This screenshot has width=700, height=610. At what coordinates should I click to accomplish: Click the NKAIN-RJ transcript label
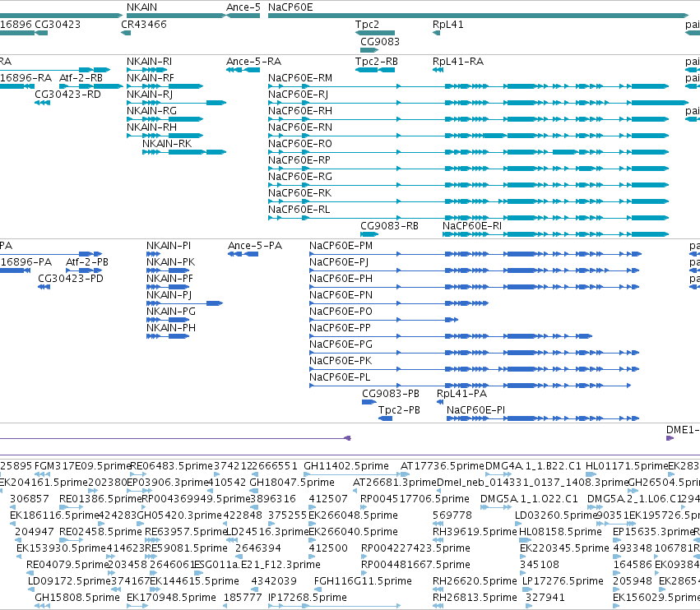pyautogui.click(x=150, y=95)
